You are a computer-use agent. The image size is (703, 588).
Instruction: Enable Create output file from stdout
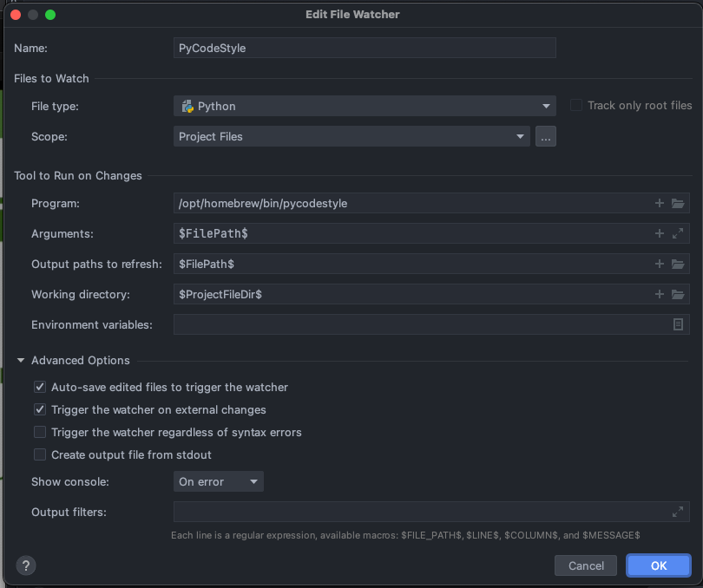click(x=40, y=455)
